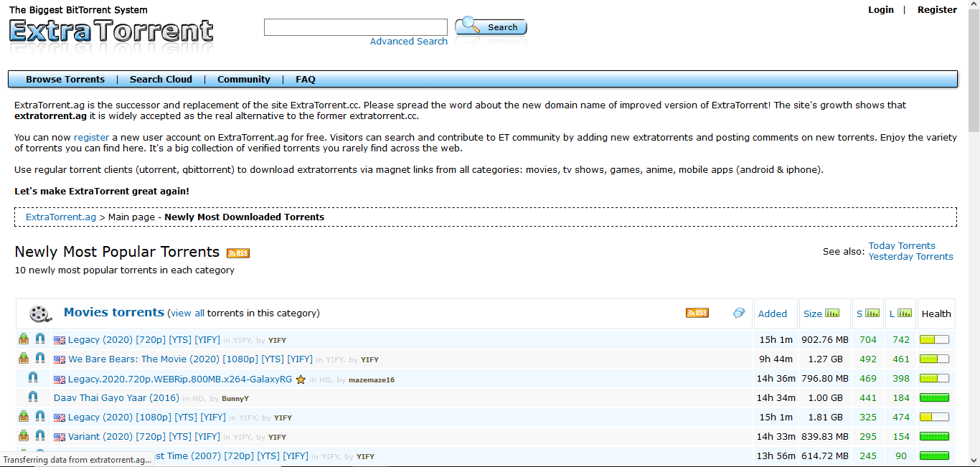Sort by Size using the chart icon
Screen dimensions: 980x467
pyautogui.click(x=832, y=313)
